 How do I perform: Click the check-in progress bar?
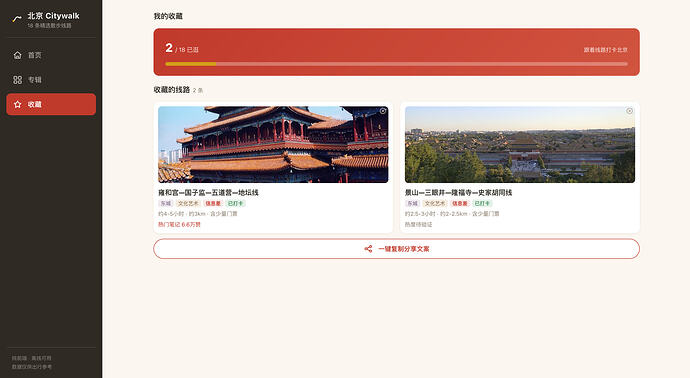tap(396, 64)
